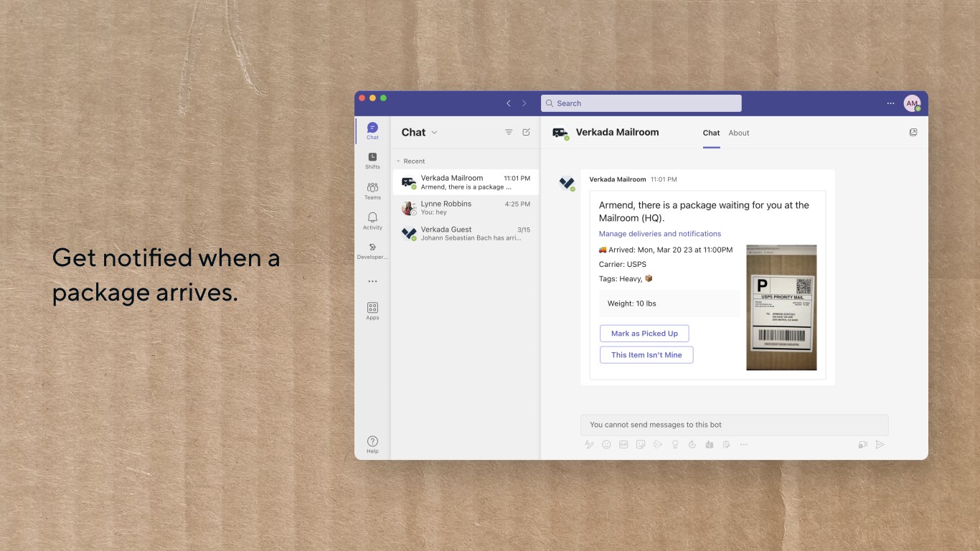The image size is (980, 551).
Task: Switch to the About tab
Action: click(x=739, y=133)
